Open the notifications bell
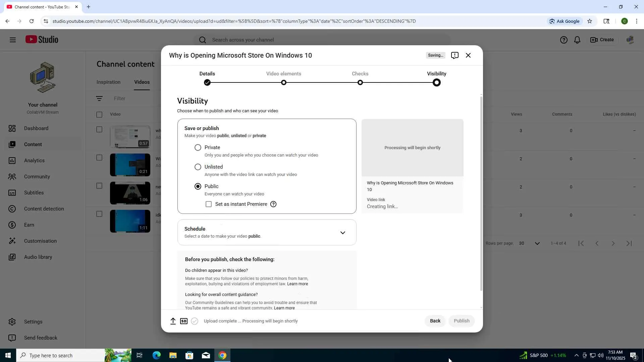The width and height of the screenshot is (644, 362). pos(577,40)
